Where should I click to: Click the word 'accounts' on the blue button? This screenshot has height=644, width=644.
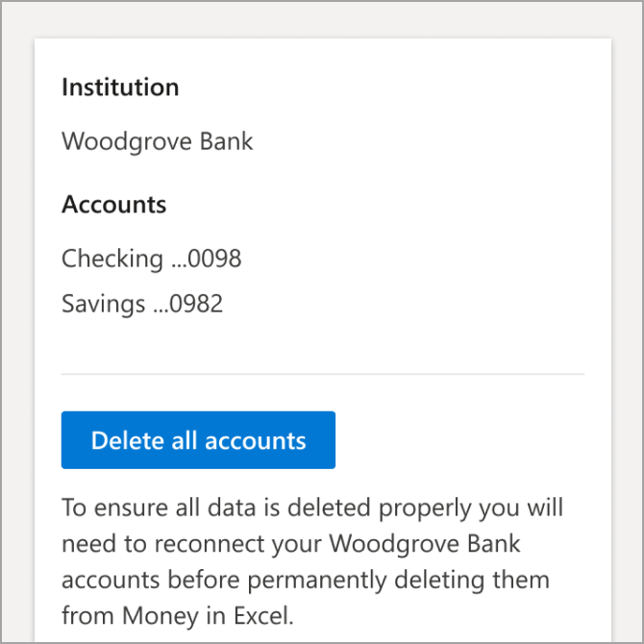pos(259,440)
